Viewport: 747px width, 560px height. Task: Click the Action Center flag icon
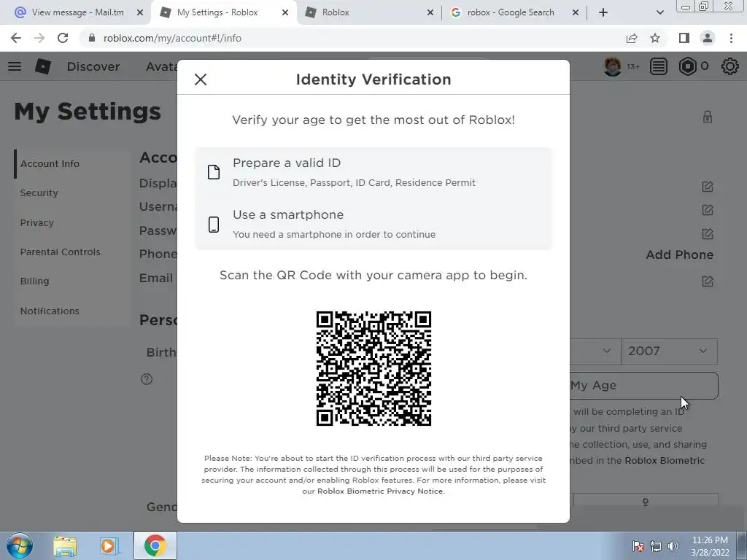pos(638,546)
